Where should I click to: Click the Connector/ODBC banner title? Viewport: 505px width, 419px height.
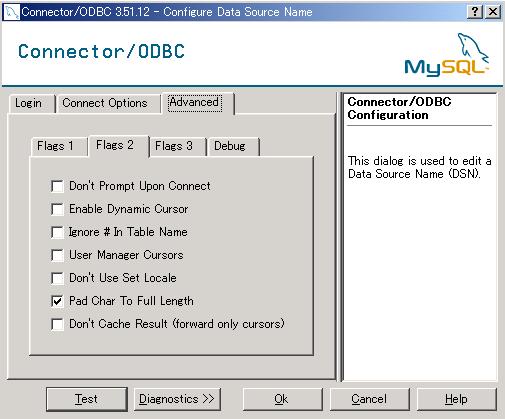click(x=101, y=51)
